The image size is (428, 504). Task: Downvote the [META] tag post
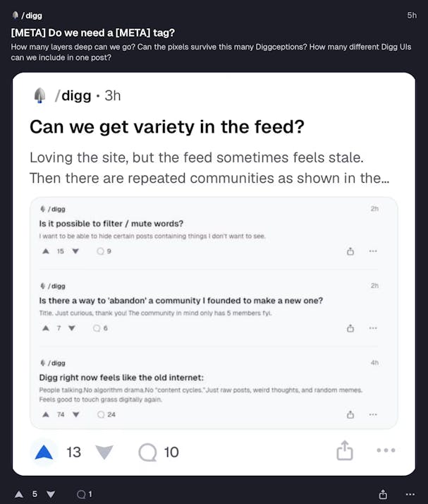pyautogui.click(x=50, y=494)
